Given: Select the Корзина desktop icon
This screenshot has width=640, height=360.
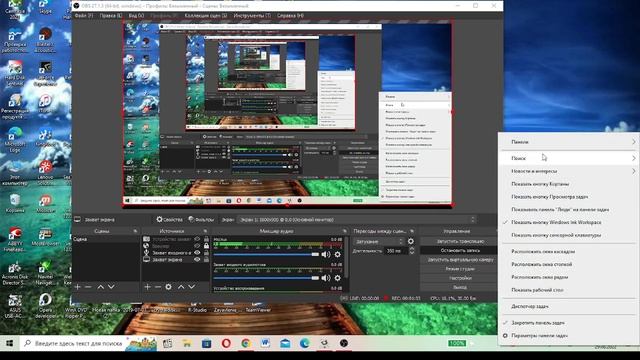Looking at the screenshot, I should [15, 203].
